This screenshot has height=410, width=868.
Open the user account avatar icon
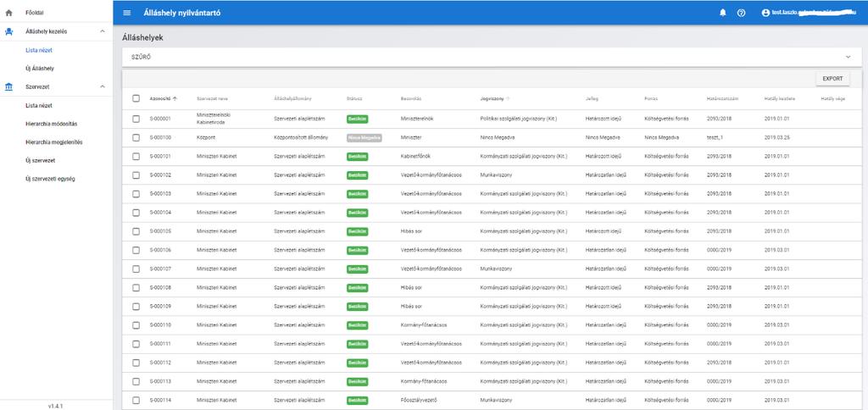coord(766,13)
